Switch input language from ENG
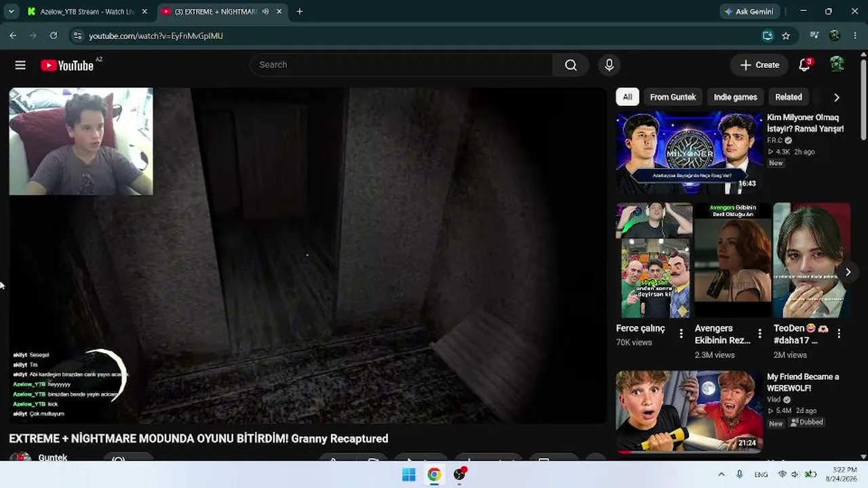 click(x=762, y=474)
